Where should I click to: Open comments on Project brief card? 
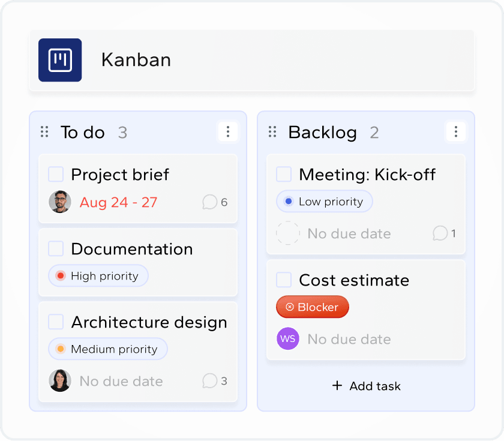click(x=215, y=202)
